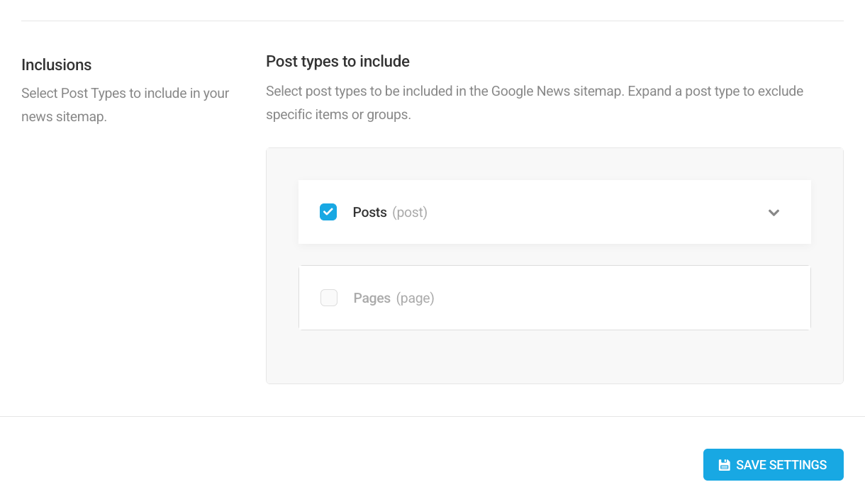Click the Posts (post) label text

coord(389,211)
